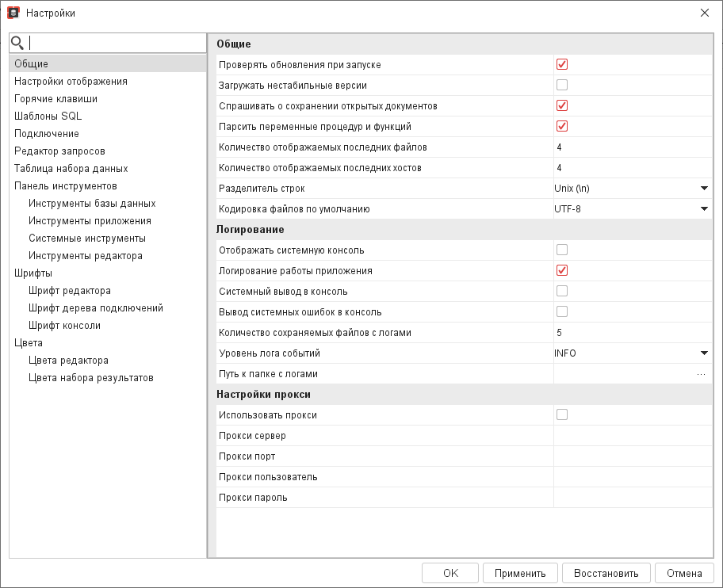Disable "Логирование работы приложения" checkbox
The image size is (723, 588).
[562, 270]
